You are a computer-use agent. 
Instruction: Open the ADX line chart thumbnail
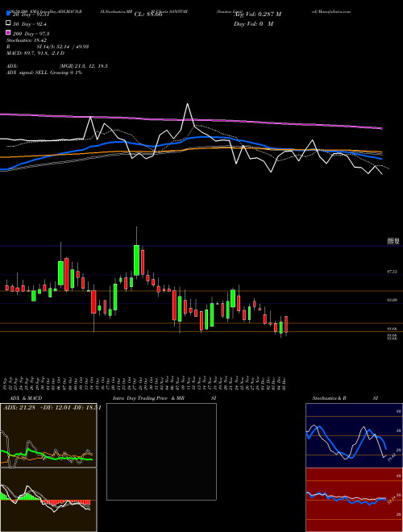48,435
